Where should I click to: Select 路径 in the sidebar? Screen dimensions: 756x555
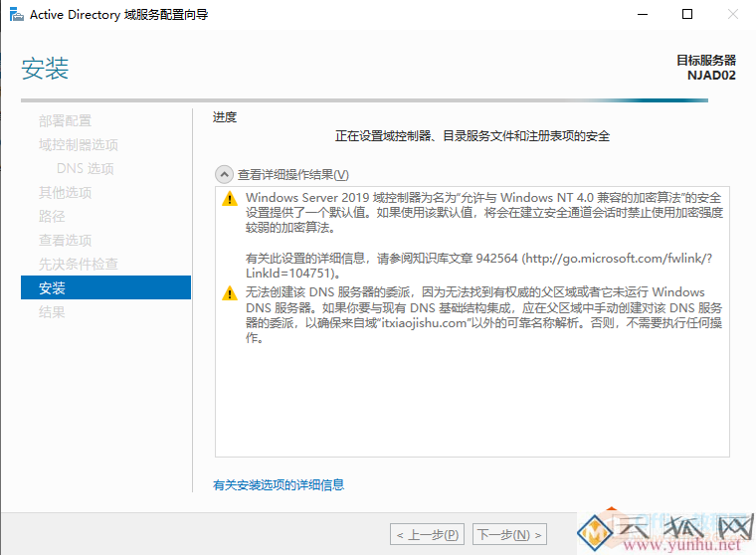pos(52,216)
